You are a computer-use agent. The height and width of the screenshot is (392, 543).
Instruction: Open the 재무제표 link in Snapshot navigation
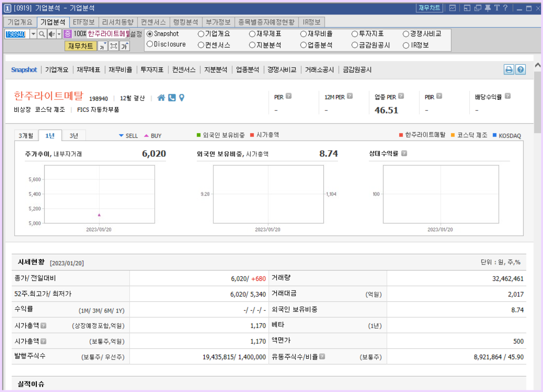point(89,70)
